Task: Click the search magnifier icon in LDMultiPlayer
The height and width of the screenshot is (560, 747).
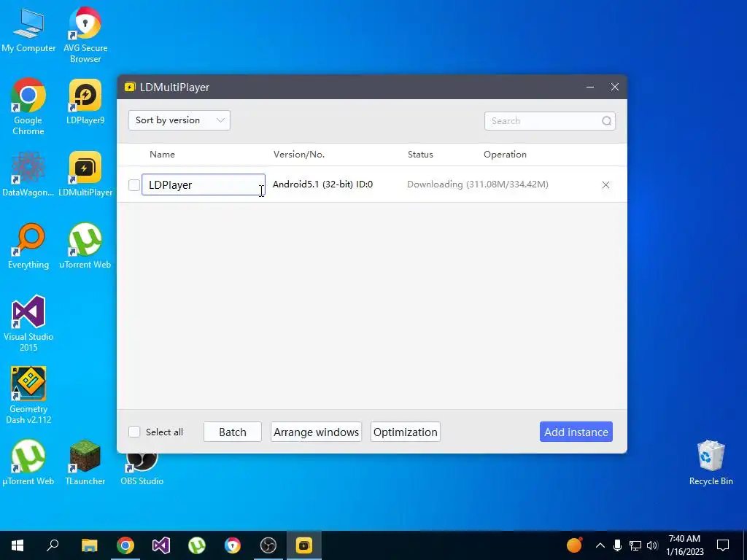Action: click(x=606, y=121)
